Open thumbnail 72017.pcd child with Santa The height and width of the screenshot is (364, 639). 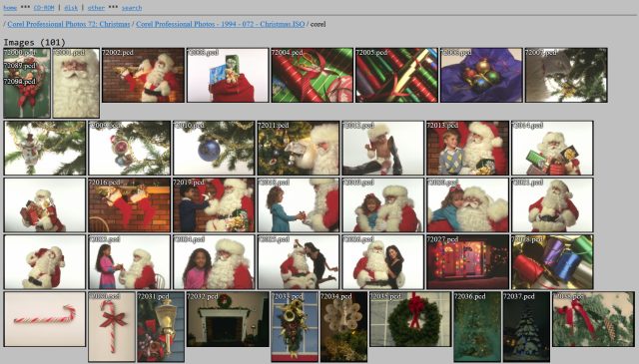(x=214, y=204)
